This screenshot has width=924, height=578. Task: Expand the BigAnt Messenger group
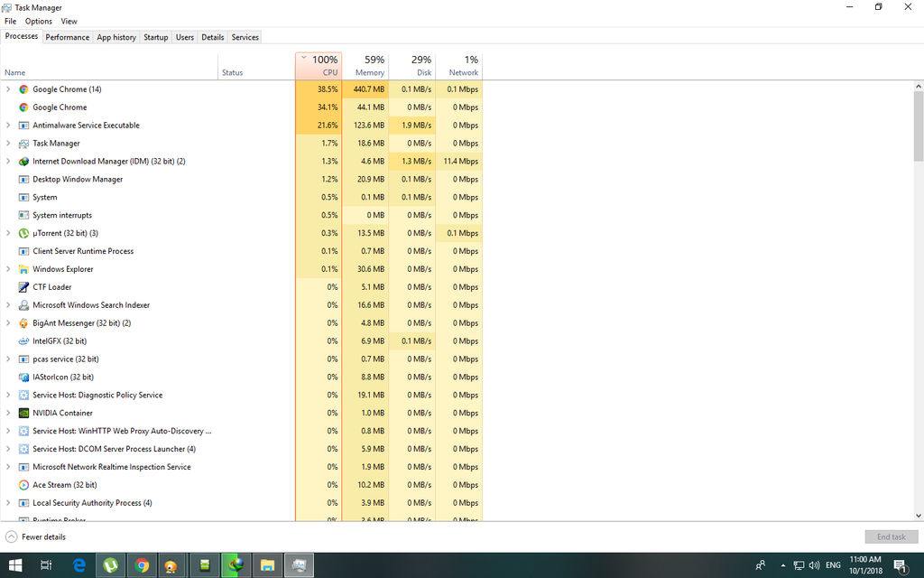point(8,323)
